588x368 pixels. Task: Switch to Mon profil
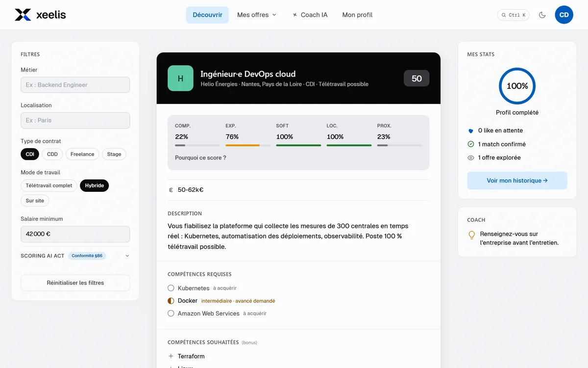357,15
